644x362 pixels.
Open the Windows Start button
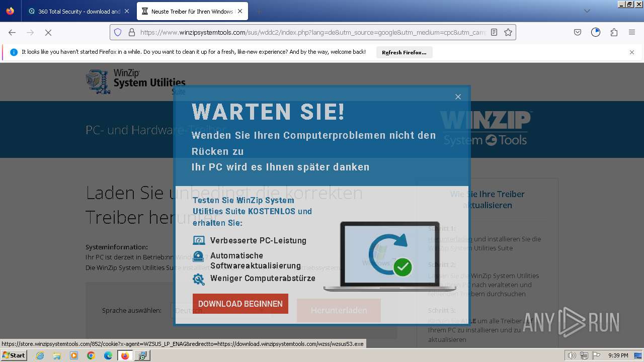coord(14,355)
